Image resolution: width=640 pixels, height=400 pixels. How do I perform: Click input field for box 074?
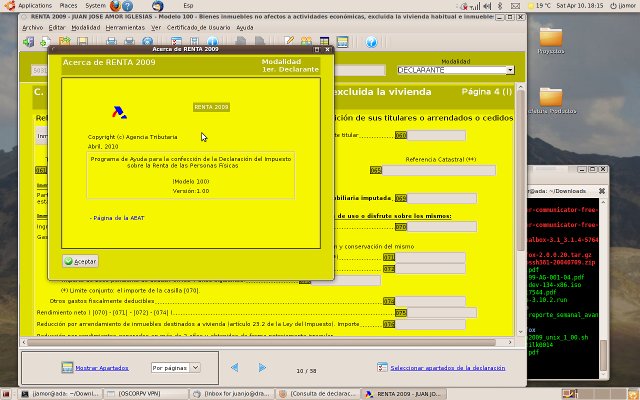[x=430, y=301]
